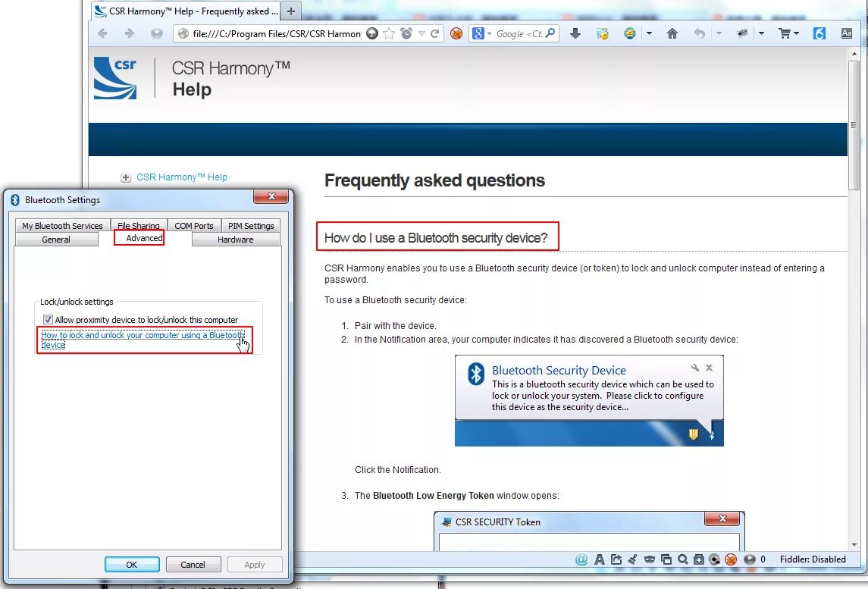
Task: Select the CSR Harmony Help browser tab
Action: (x=186, y=11)
